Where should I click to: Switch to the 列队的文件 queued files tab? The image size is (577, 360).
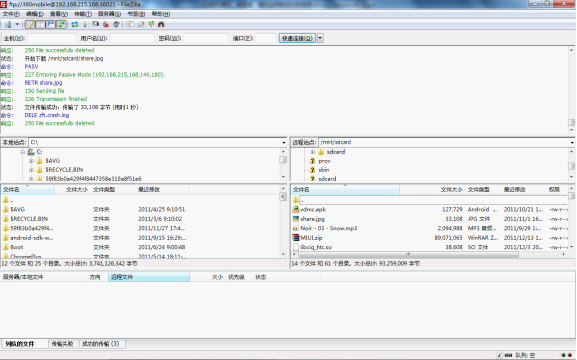point(24,344)
